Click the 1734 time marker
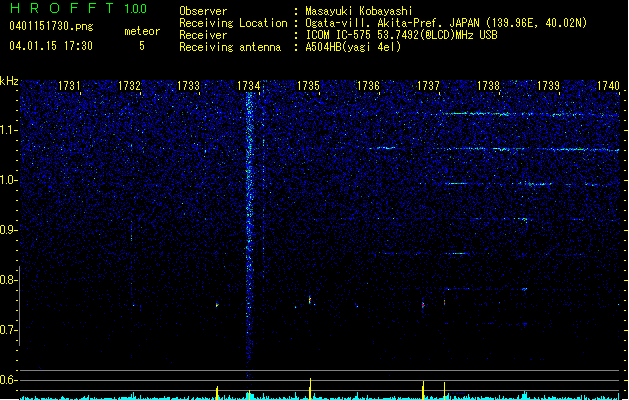629x400 pixels. [x=249, y=86]
